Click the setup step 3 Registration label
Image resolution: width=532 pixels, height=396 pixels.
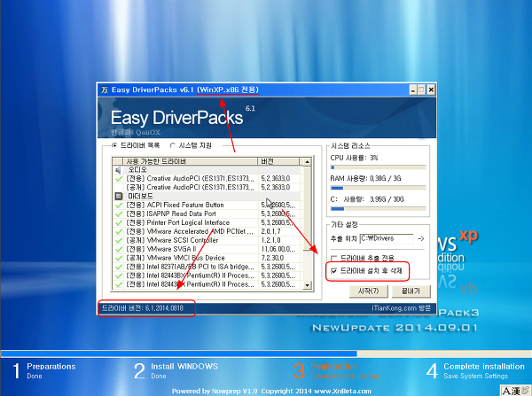pos(334,367)
